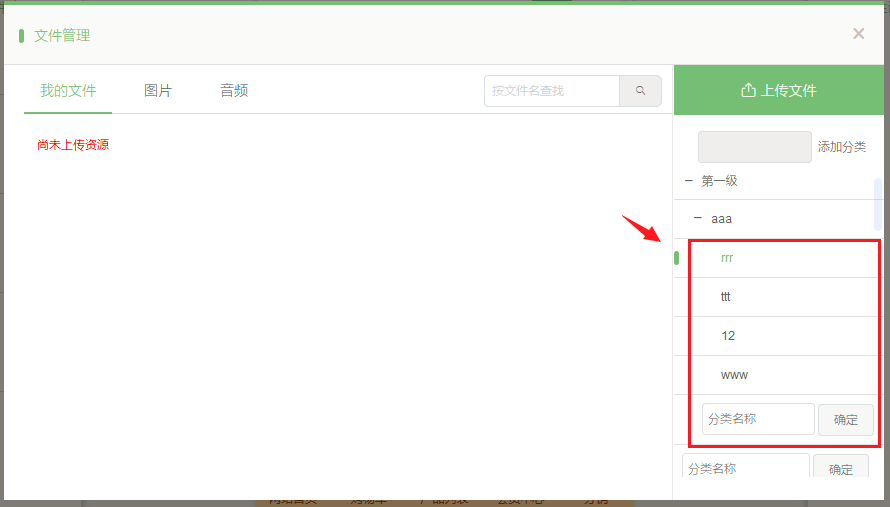Click 分类名称 field inside red box
Viewport: 890px width, 507px height.
click(x=758, y=419)
